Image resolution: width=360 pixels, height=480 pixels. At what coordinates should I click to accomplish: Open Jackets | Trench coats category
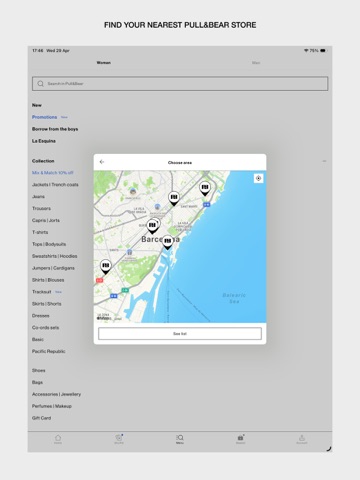[55, 185]
